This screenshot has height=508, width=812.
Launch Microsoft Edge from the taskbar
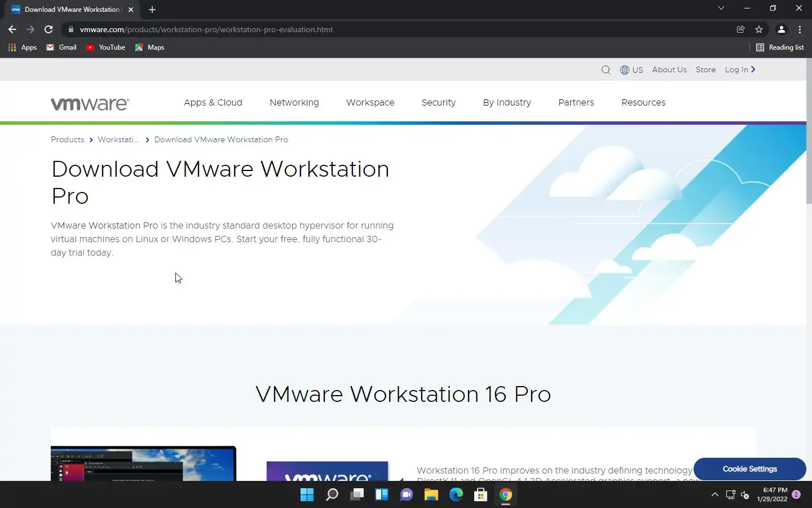pyautogui.click(x=456, y=495)
